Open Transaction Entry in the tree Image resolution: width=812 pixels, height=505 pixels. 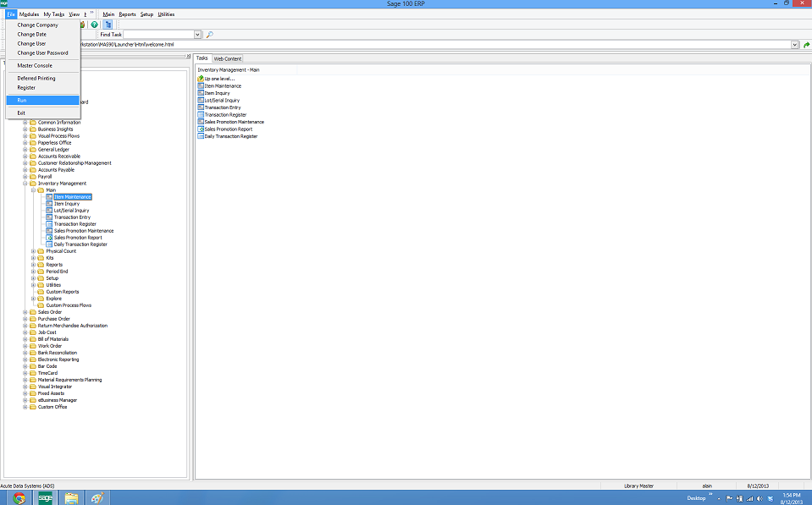(72, 217)
